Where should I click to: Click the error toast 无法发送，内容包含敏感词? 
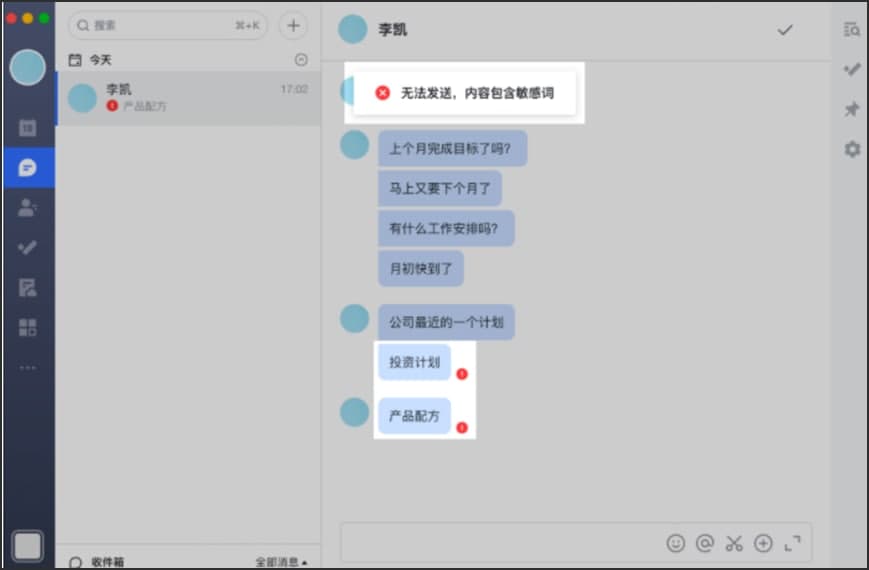point(464,93)
